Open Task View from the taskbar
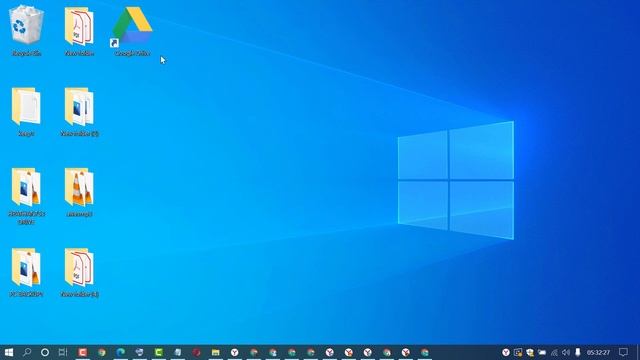 click(x=63, y=352)
